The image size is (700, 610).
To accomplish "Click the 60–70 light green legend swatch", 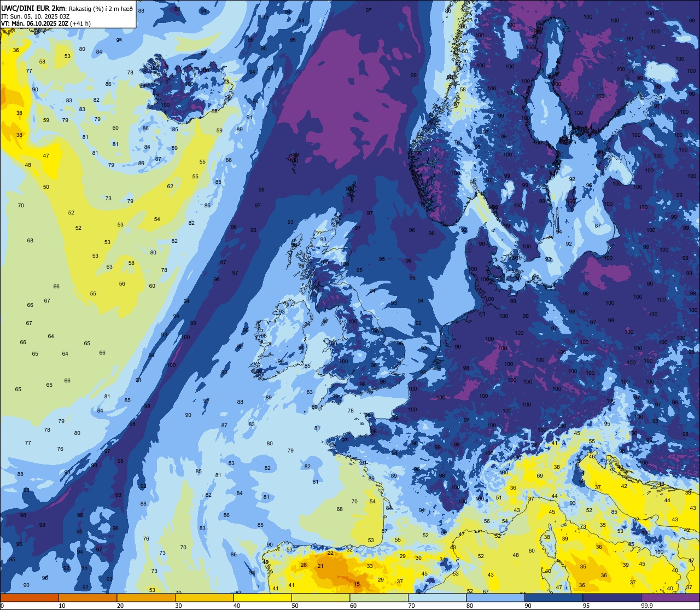I will [379, 597].
